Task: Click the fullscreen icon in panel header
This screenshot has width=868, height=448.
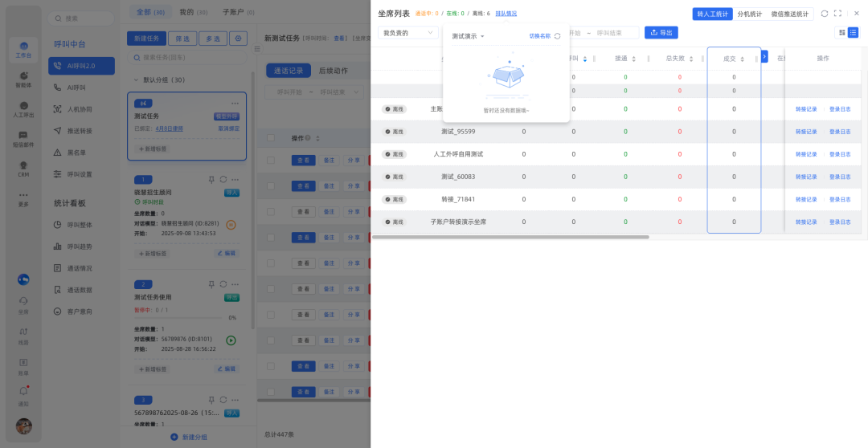Action: pyautogui.click(x=837, y=14)
